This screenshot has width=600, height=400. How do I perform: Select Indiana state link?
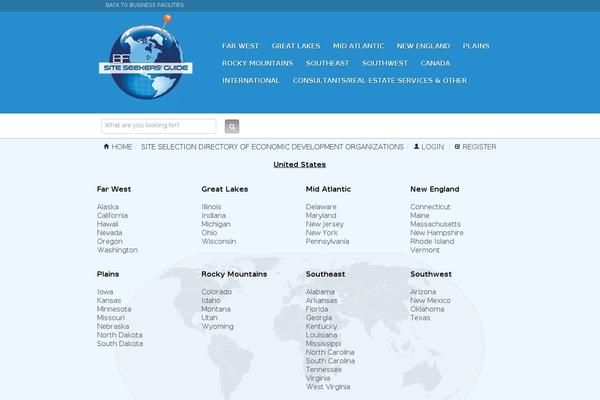click(214, 216)
